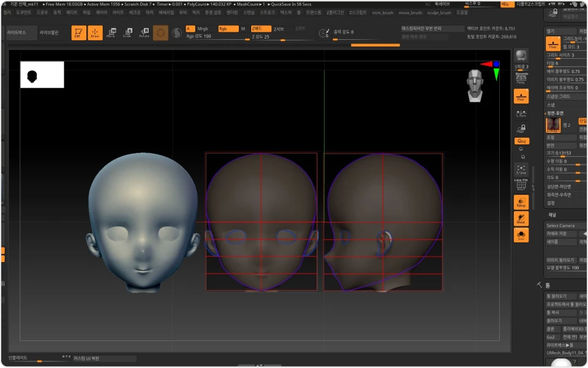
Task: Open the Z플러그인 menu
Action: pos(335,12)
